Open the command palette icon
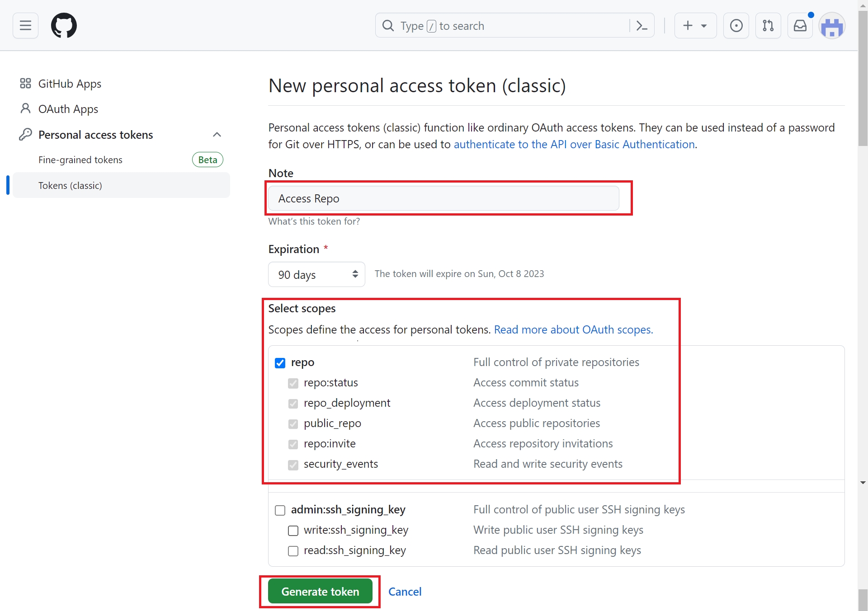The height and width of the screenshot is (611, 868). point(642,26)
